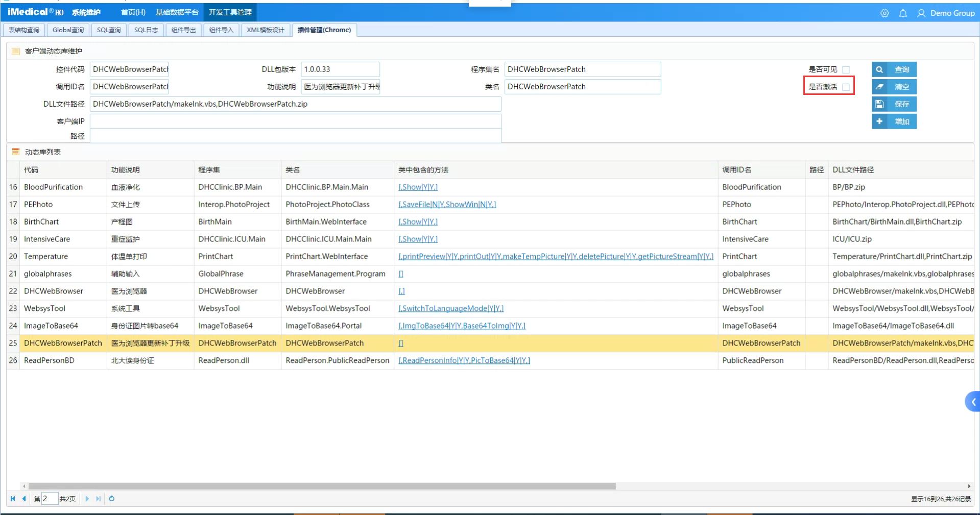Open the 开发工具管理 menu
This screenshot has height=515, width=980.
230,12
